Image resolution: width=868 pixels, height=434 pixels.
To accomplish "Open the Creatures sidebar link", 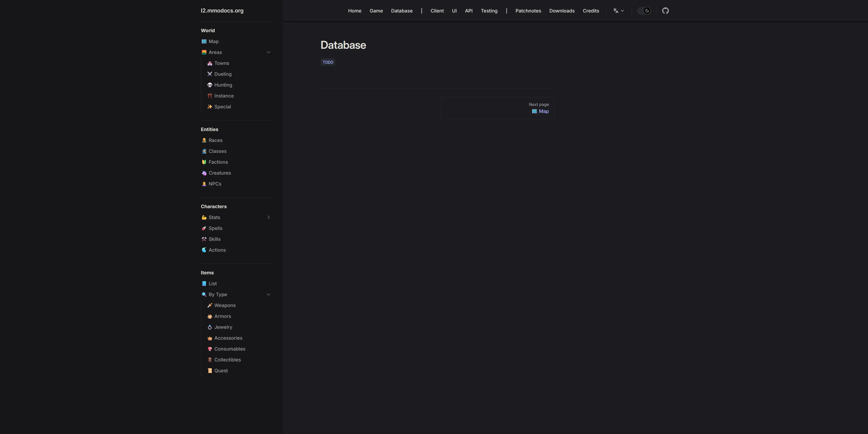I will click(x=220, y=173).
